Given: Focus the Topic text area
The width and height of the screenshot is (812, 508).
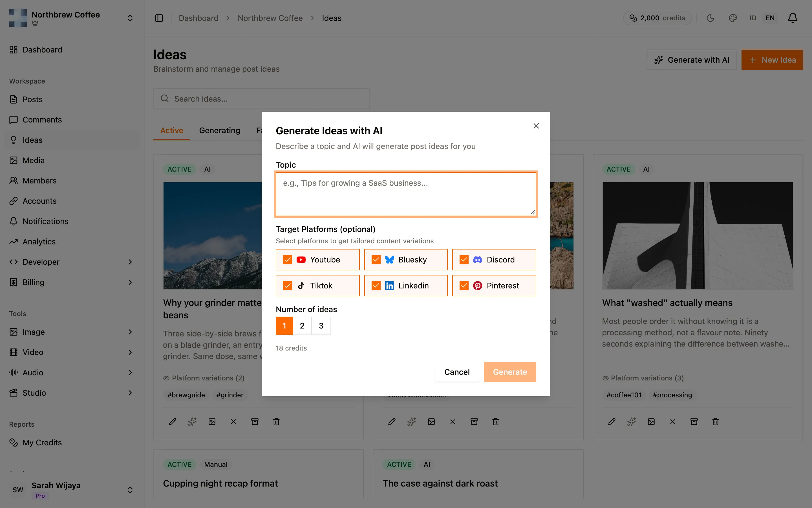Looking at the screenshot, I should (x=406, y=194).
